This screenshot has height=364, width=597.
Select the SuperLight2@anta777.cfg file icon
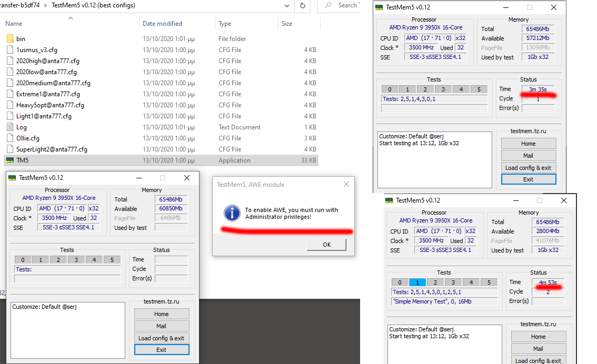coord(10,149)
